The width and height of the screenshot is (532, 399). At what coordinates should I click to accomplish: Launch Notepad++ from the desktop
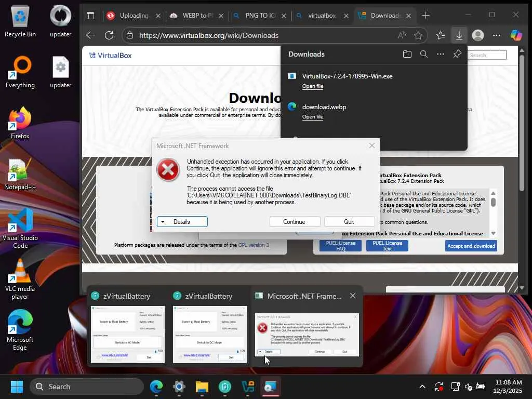(20, 174)
